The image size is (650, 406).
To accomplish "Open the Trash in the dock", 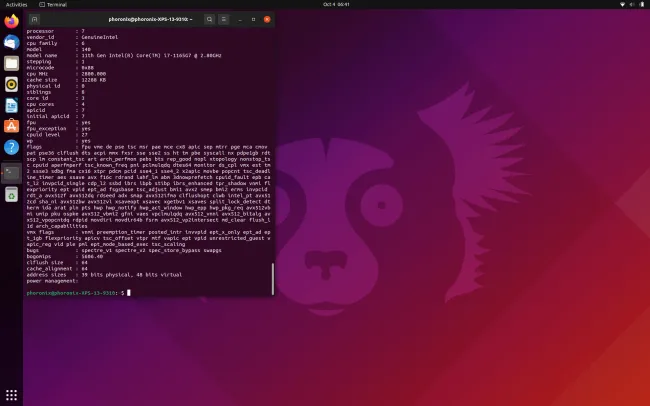I will click(11, 194).
